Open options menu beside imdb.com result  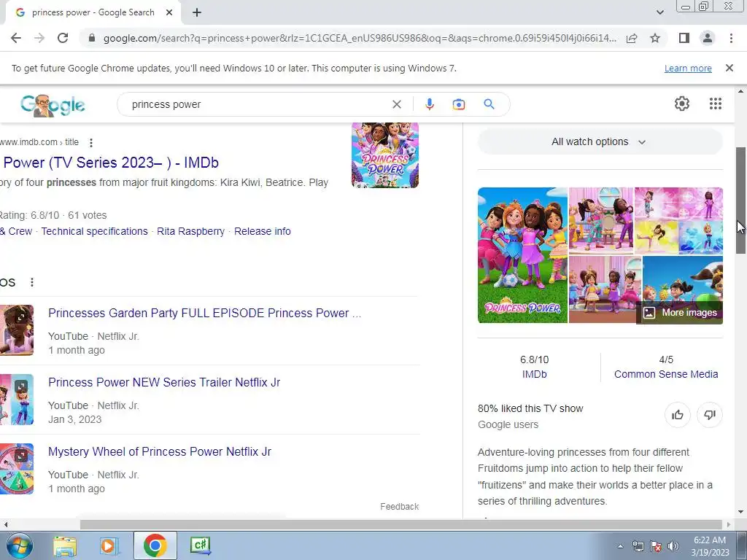point(91,142)
